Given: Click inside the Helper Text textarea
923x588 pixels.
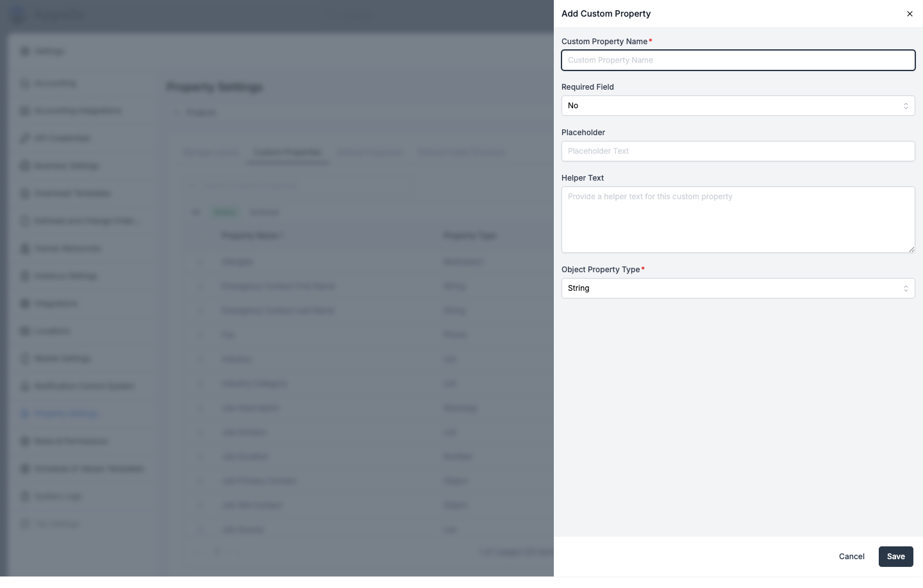Looking at the screenshot, I should pyautogui.click(x=738, y=220).
